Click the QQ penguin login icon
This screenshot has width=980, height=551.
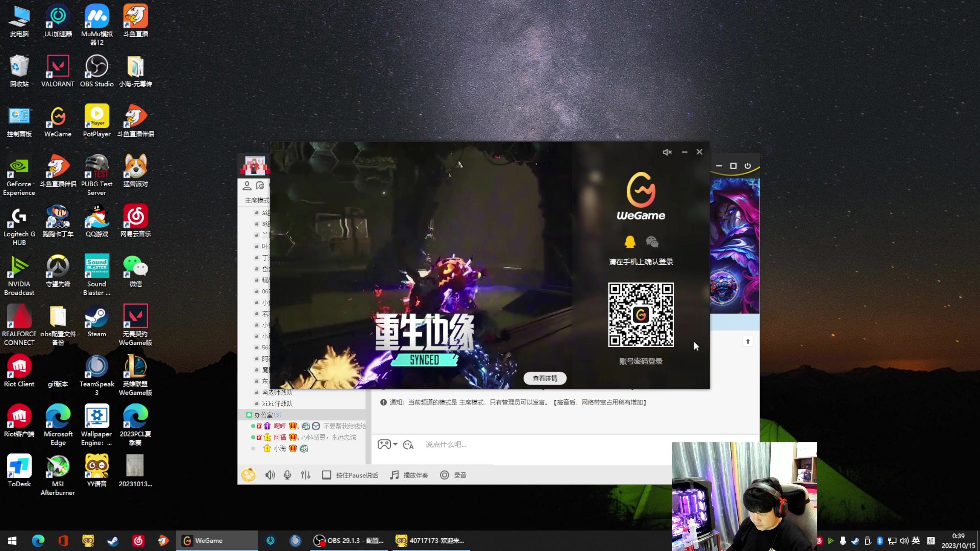tap(630, 242)
